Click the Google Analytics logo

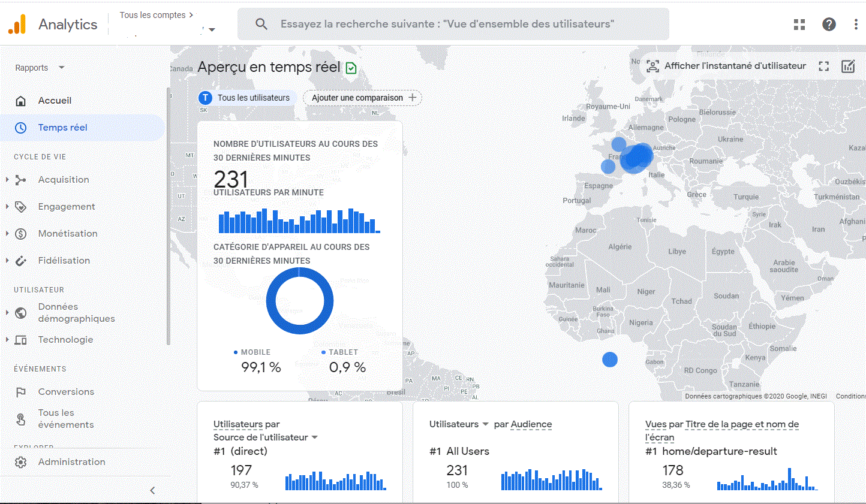click(17, 25)
